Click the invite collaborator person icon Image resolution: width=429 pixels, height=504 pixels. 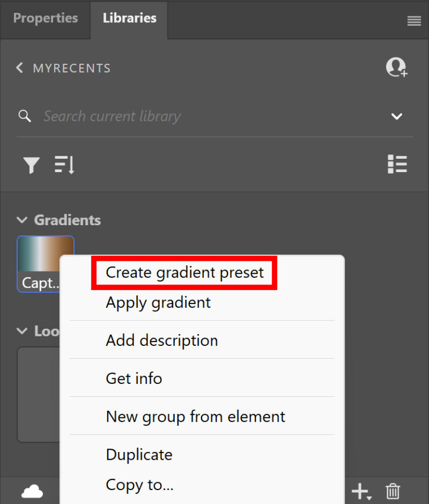(x=396, y=67)
